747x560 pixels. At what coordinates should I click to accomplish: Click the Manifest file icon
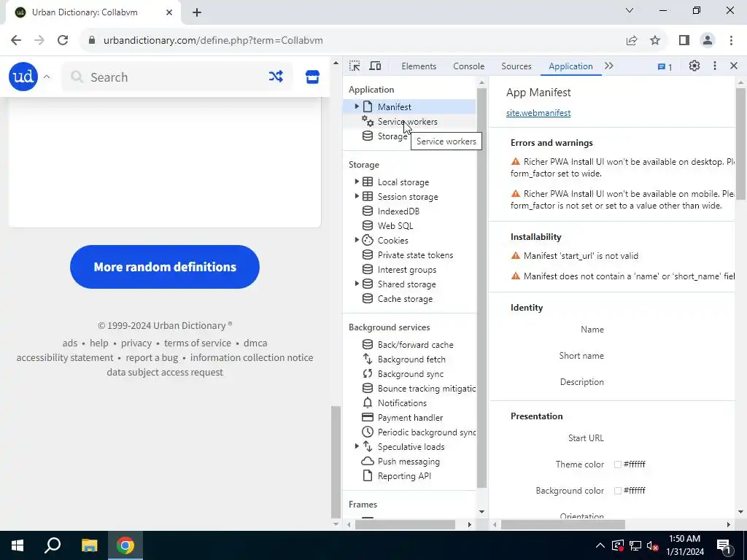click(368, 106)
